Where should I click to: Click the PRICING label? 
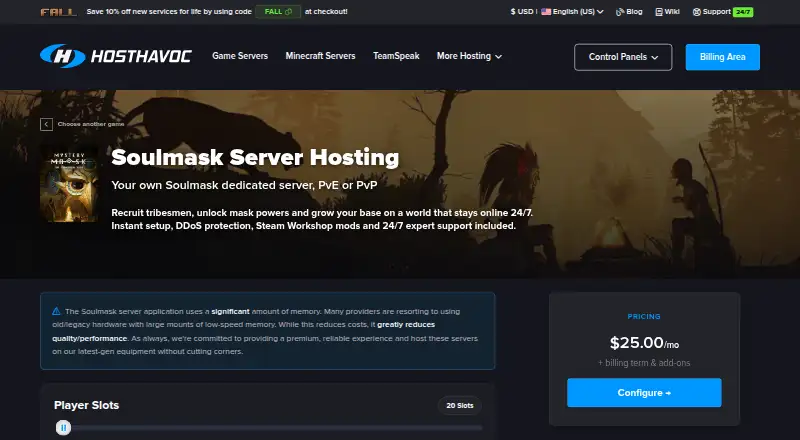(x=644, y=316)
